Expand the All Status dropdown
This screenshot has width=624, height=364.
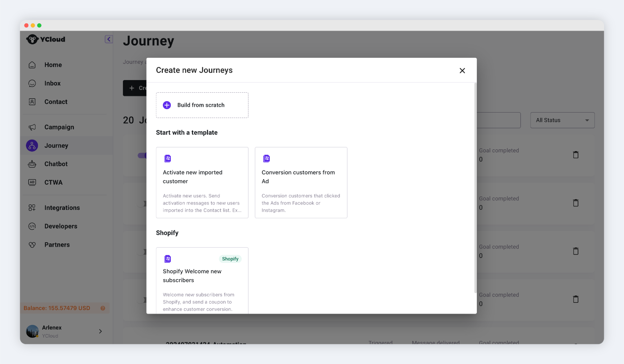click(x=562, y=120)
